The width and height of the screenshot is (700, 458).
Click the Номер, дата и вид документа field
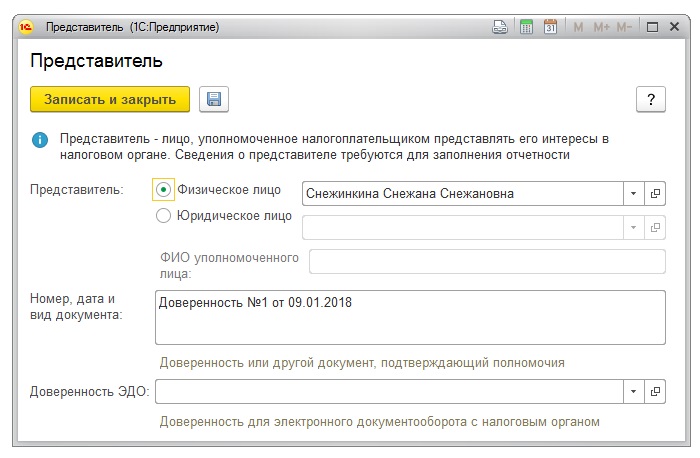click(410, 317)
